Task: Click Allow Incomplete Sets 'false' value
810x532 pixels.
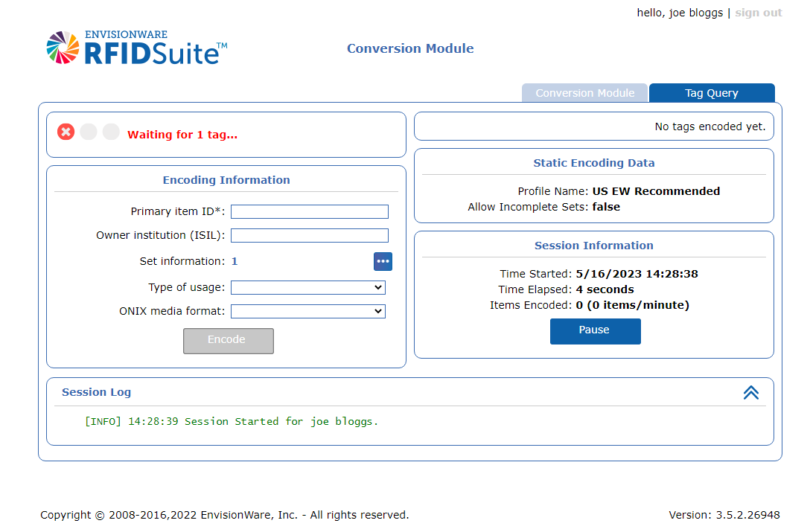Action: coord(606,207)
